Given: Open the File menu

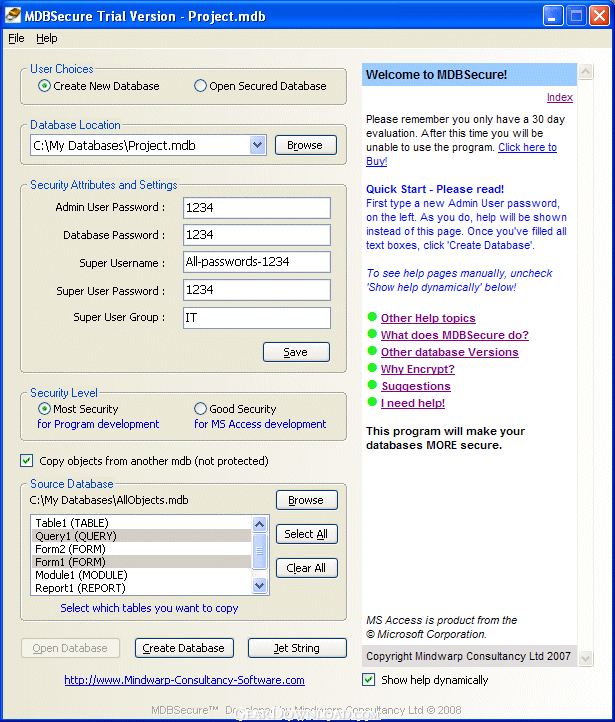Looking at the screenshot, I should tap(16, 38).
